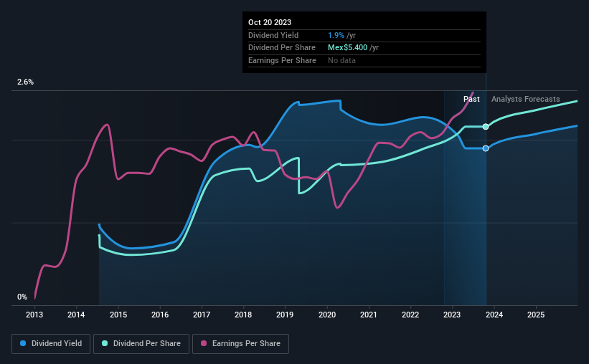Click the 2015 x-axis label

tap(118, 315)
